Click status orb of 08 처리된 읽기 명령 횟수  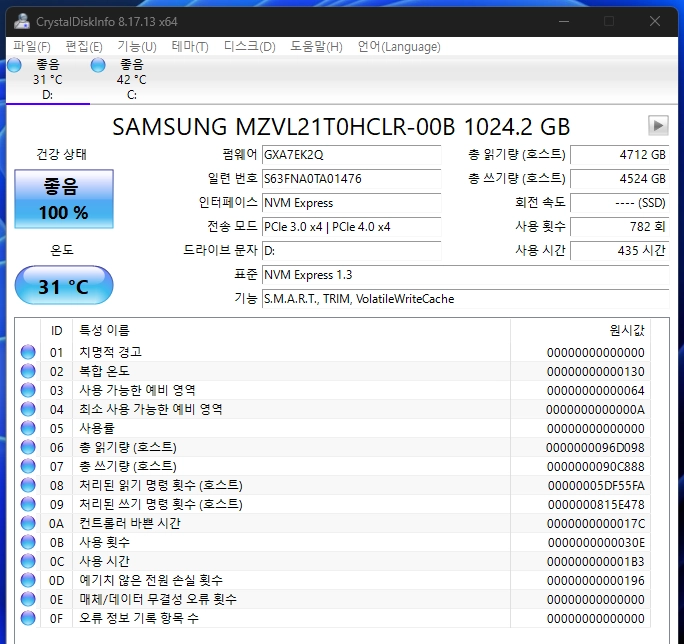click(x=28, y=485)
